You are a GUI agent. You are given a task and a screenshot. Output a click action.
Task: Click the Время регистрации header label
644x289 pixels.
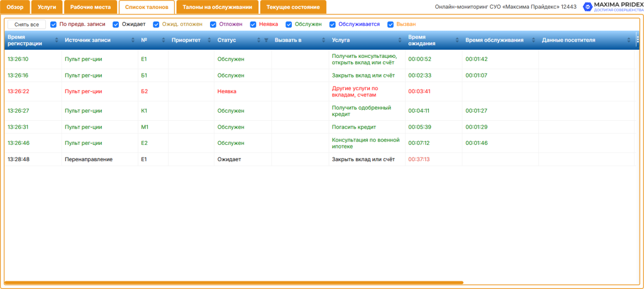pyautogui.click(x=25, y=40)
